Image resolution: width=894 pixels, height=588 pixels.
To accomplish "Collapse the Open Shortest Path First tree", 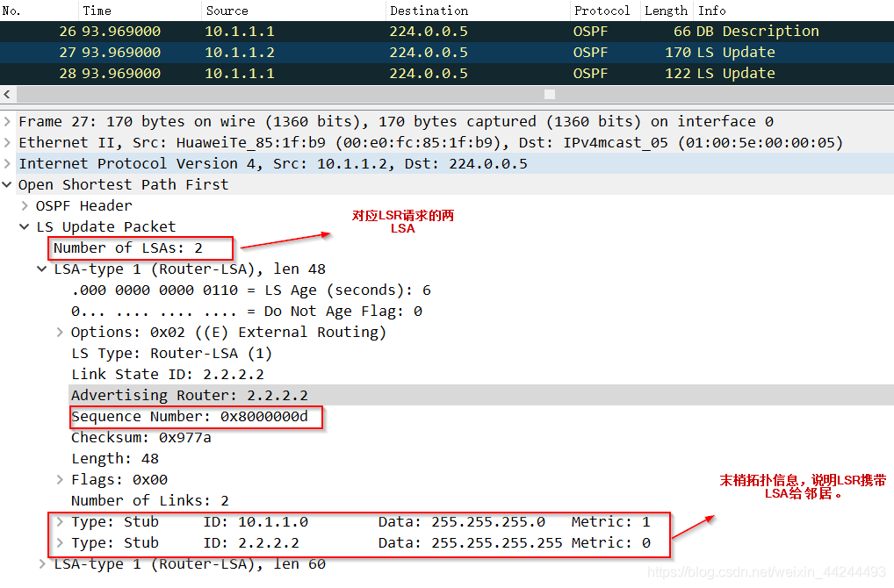I will [x=7, y=184].
